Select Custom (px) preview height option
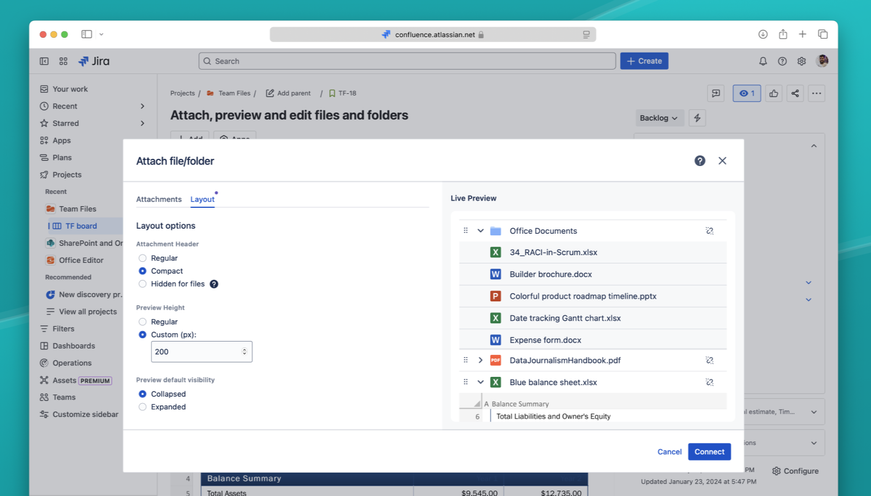Viewport: 871px width, 496px height. pyautogui.click(x=142, y=334)
